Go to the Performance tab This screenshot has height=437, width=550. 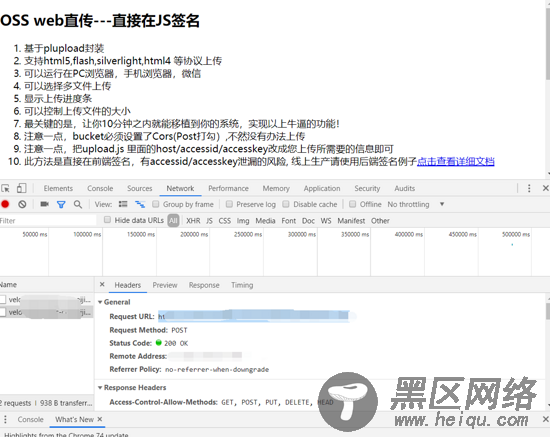click(228, 188)
